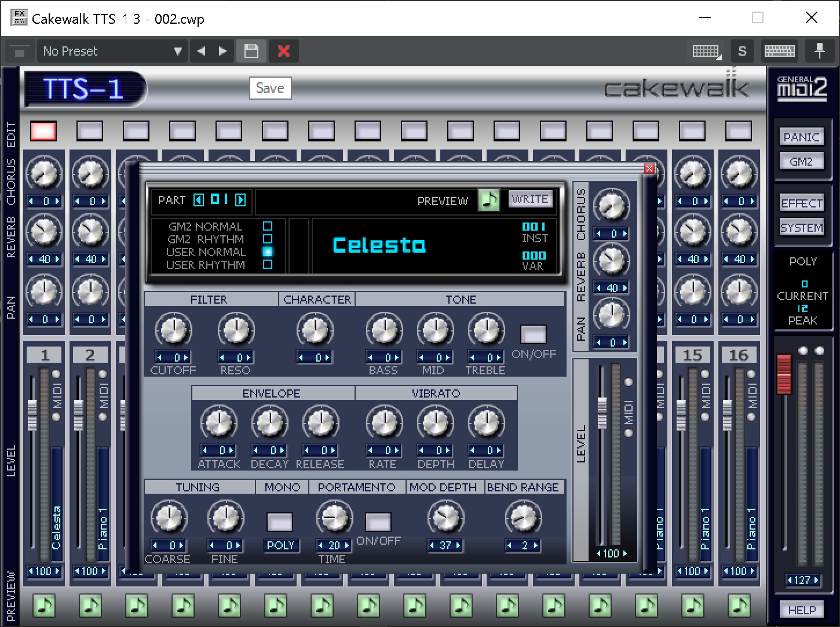Go to the next preset arrow

[x=222, y=51]
